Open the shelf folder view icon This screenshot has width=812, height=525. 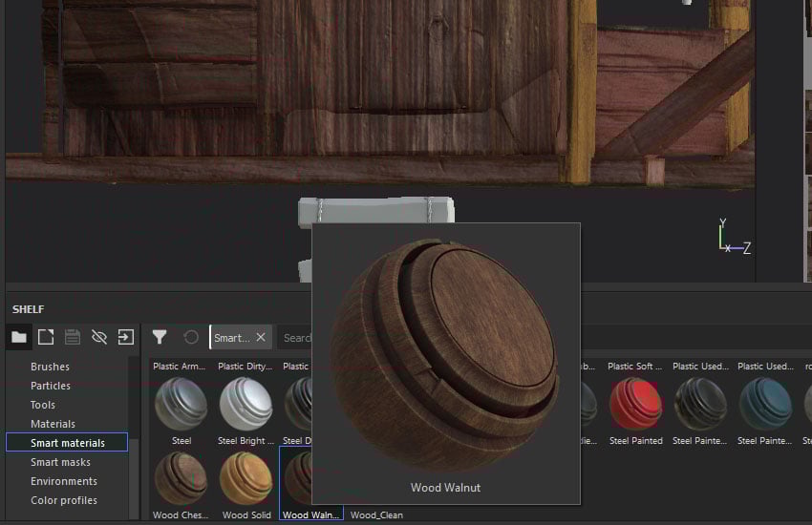pos(19,337)
